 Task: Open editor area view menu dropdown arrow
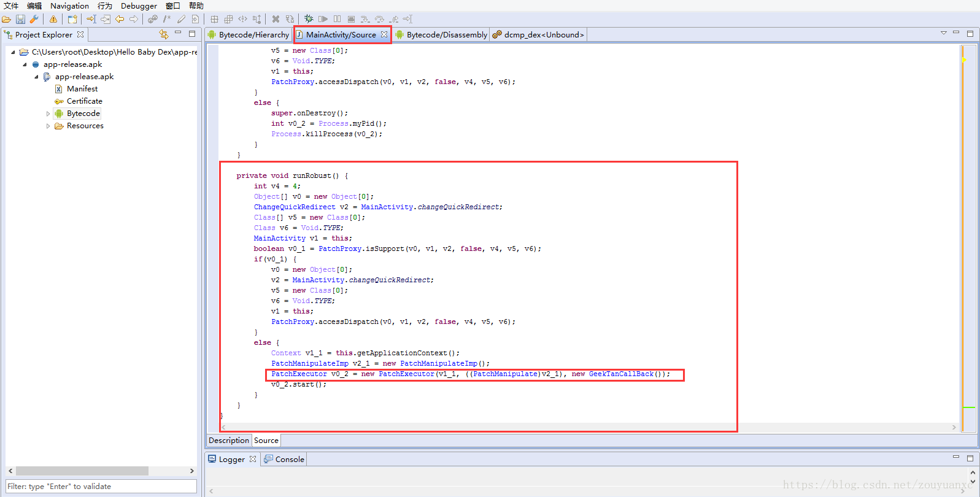point(944,33)
